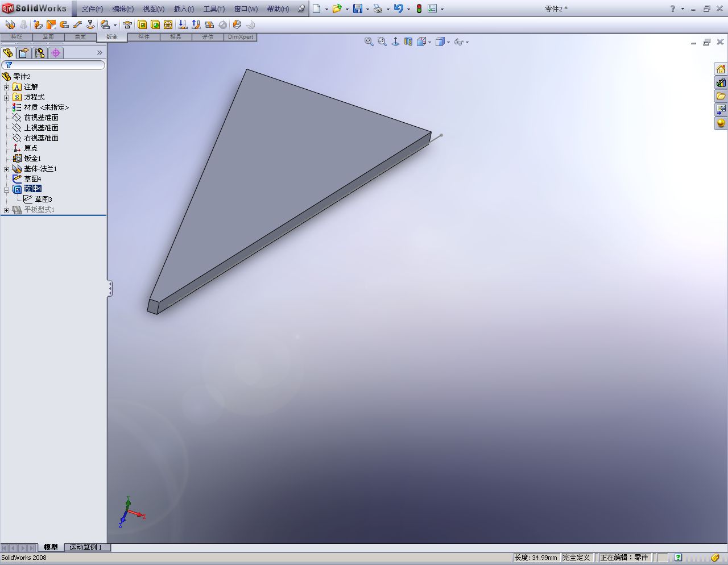This screenshot has width=728, height=565.
Task: Click the Save floppy disk icon
Action: [358, 9]
